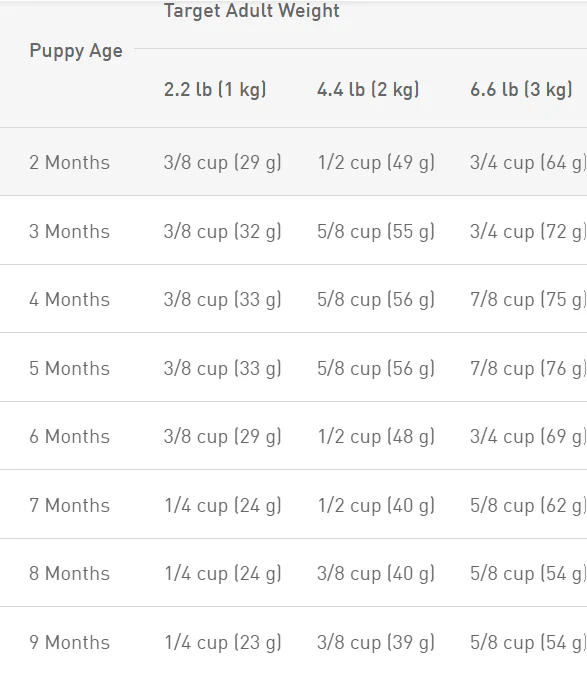The width and height of the screenshot is (587, 673).
Task: Click the Puppy Age column header
Action: pos(76,52)
